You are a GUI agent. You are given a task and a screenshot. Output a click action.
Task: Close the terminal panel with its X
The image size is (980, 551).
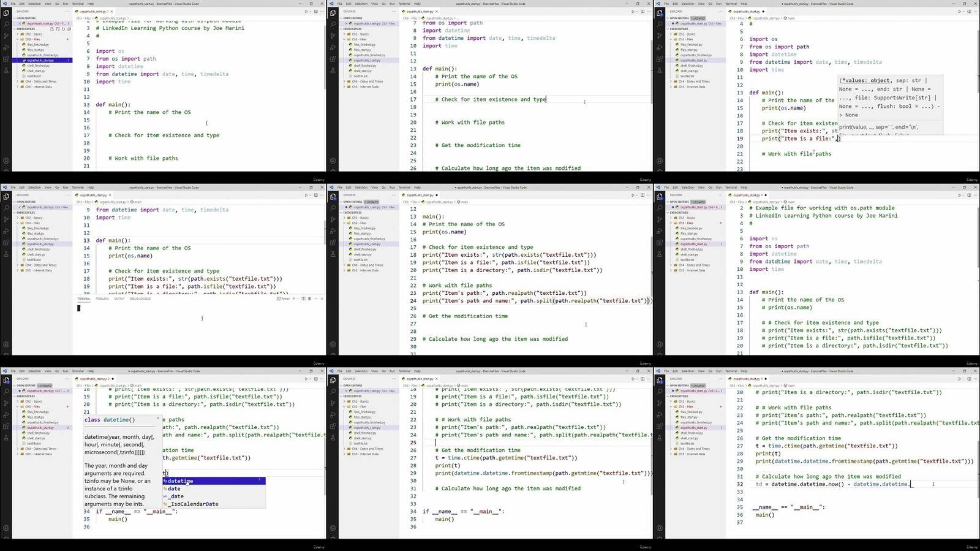click(x=322, y=298)
